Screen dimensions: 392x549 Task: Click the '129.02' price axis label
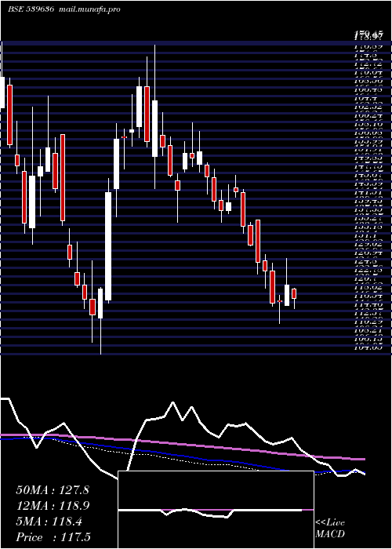(369, 244)
